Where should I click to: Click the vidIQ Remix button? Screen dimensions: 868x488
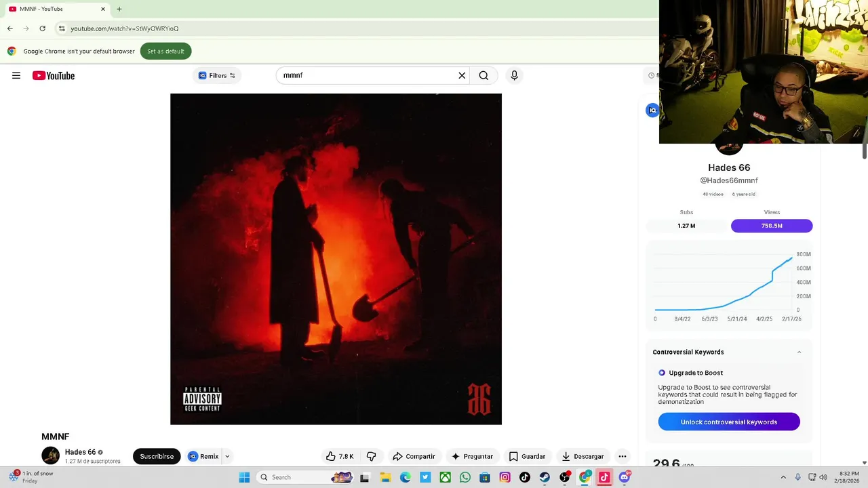click(x=203, y=456)
